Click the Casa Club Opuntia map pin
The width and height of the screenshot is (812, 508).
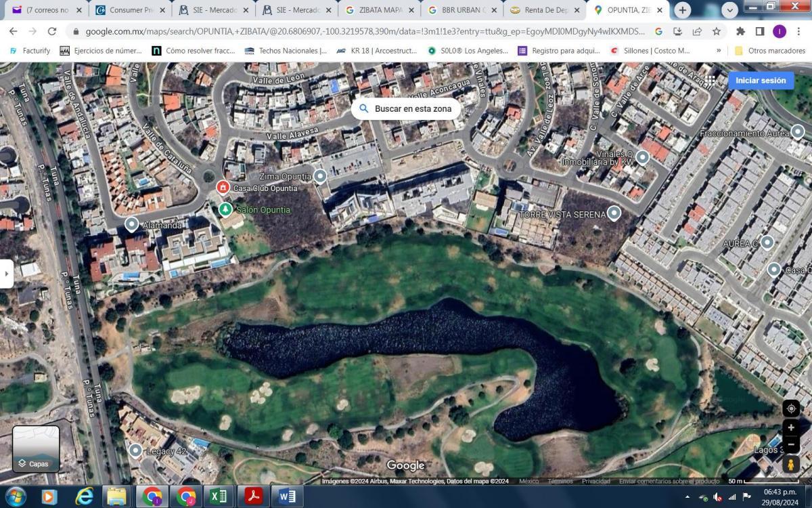click(223, 188)
